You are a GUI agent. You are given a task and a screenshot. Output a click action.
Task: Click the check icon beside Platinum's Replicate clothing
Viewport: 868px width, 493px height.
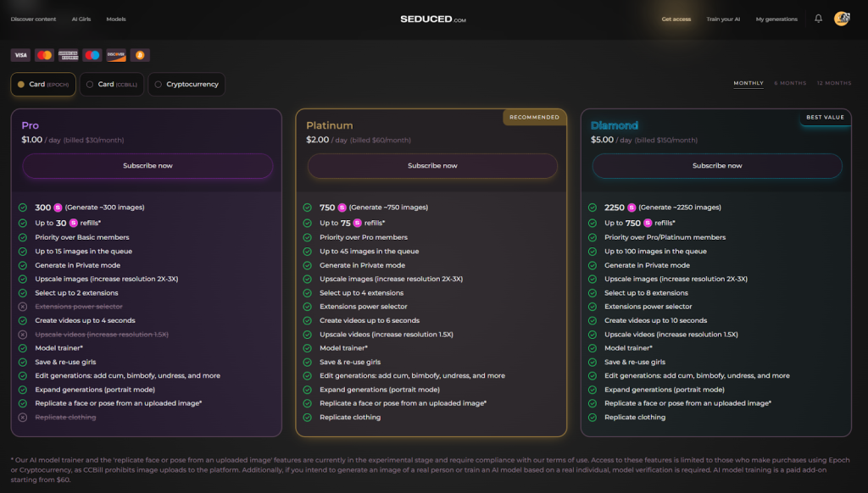click(307, 418)
